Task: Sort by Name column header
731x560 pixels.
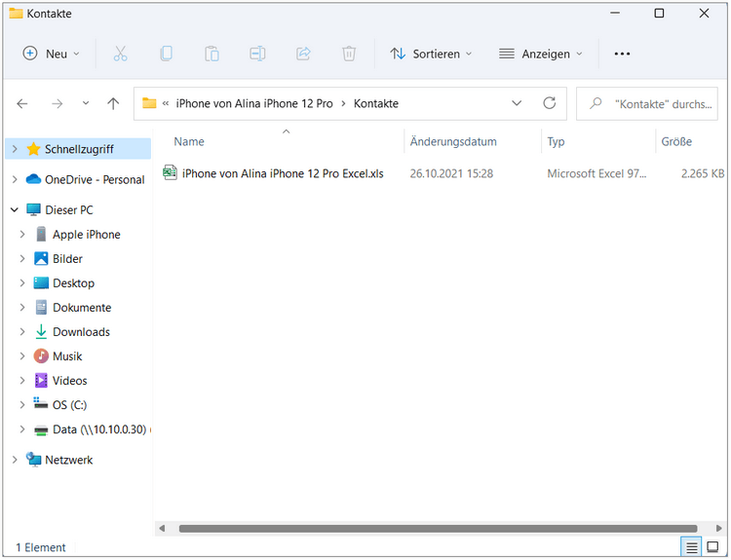Action: [x=189, y=141]
